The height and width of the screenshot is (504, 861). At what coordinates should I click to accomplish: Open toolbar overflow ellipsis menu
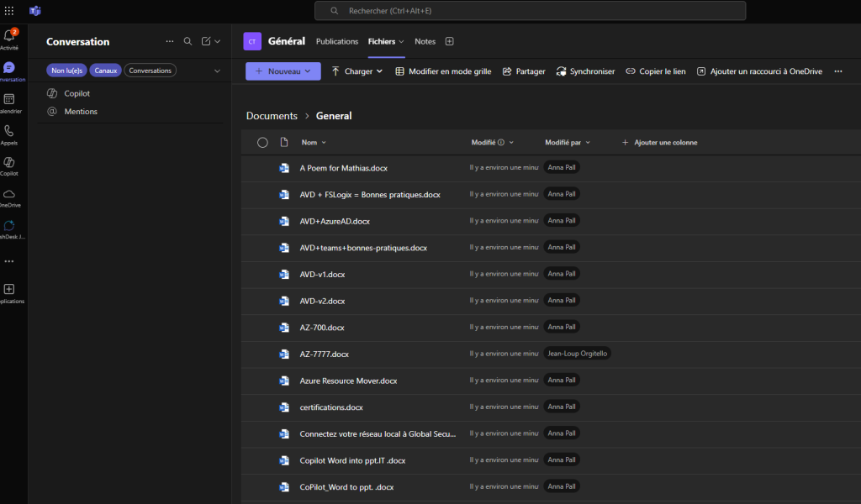coord(838,71)
